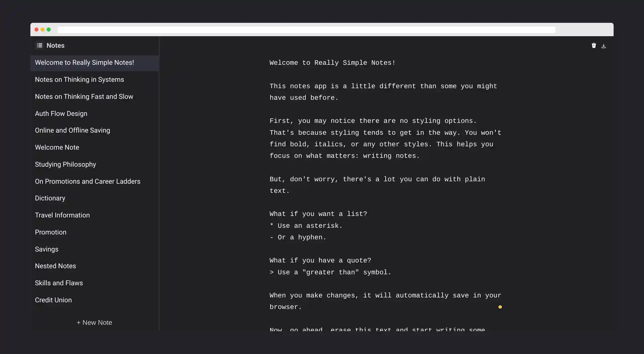Collapse the sidebar using the list icon
644x354 pixels.
(40, 45)
